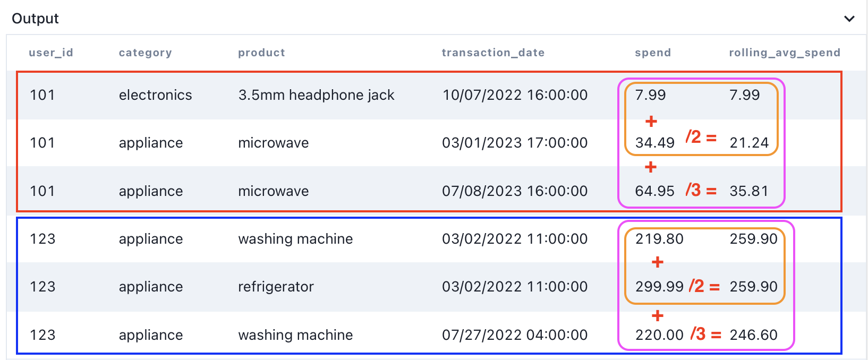The width and height of the screenshot is (868, 360).
Task: Click the 3.5mm headphone jack product cell
Action: 316,95
